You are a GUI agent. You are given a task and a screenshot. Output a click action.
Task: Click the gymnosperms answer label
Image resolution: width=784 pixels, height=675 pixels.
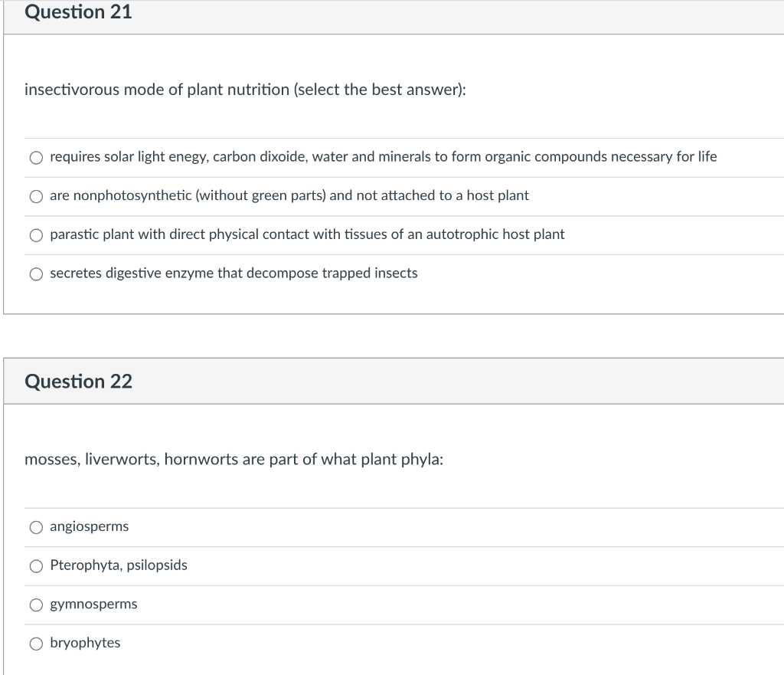93,605
